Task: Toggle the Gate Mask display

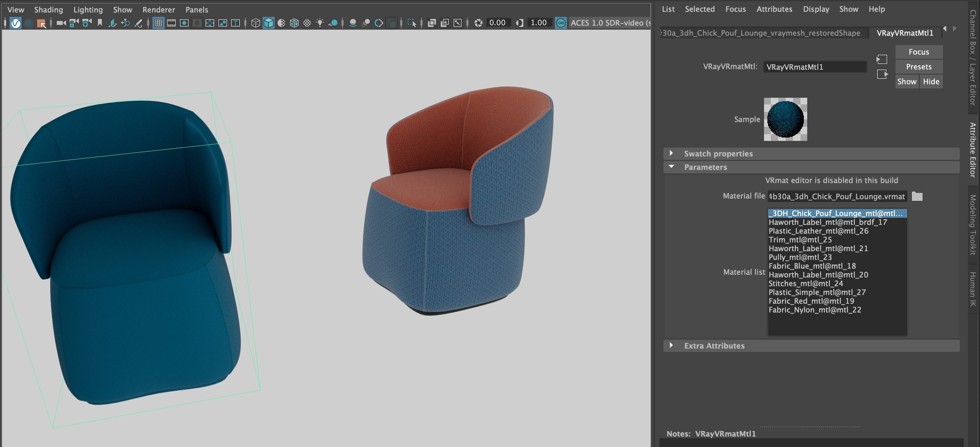Action: point(197,23)
